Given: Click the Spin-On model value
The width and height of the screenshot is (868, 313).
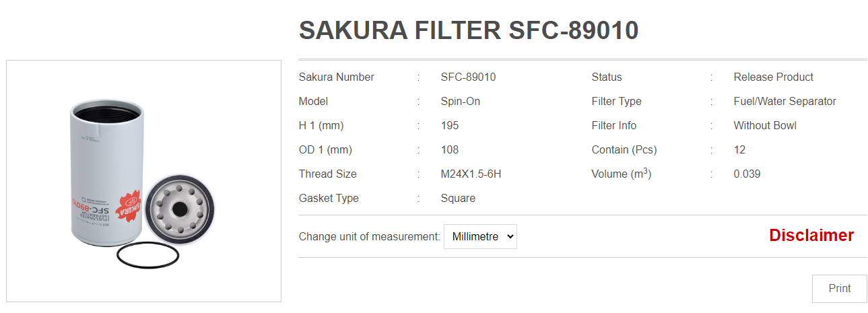Looking at the screenshot, I should click(461, 101).
